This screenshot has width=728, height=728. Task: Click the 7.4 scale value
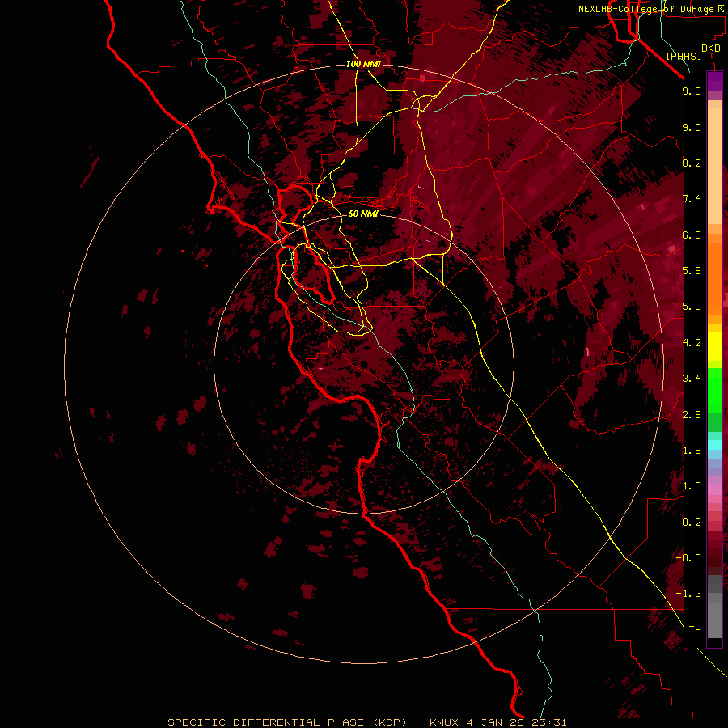(x=692, y=199)
